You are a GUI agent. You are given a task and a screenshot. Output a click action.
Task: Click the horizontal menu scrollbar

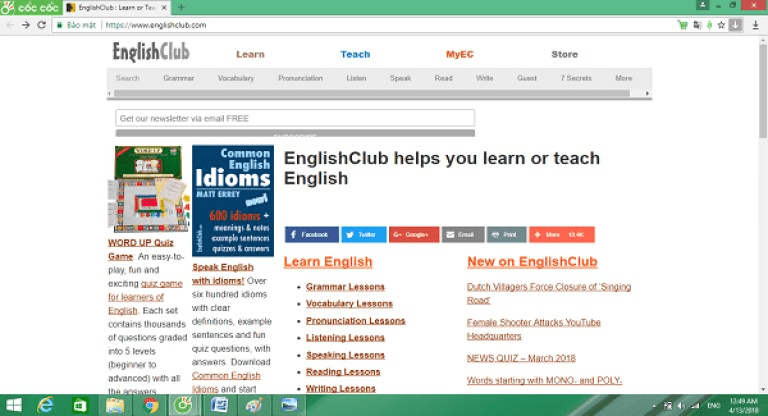click(372, 93)
